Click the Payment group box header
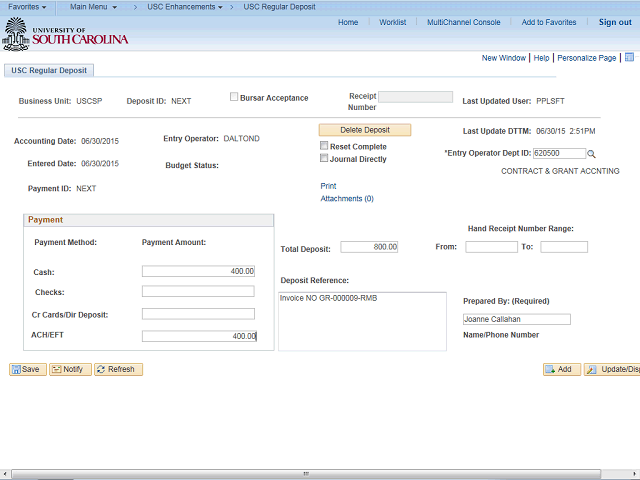This screenshot has width=640, height=480. click(149, 220)
